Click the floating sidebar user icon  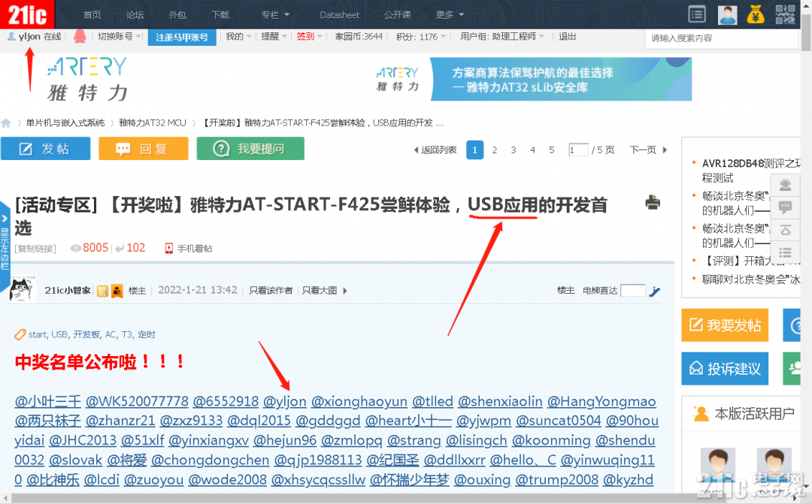click(785, 185)
